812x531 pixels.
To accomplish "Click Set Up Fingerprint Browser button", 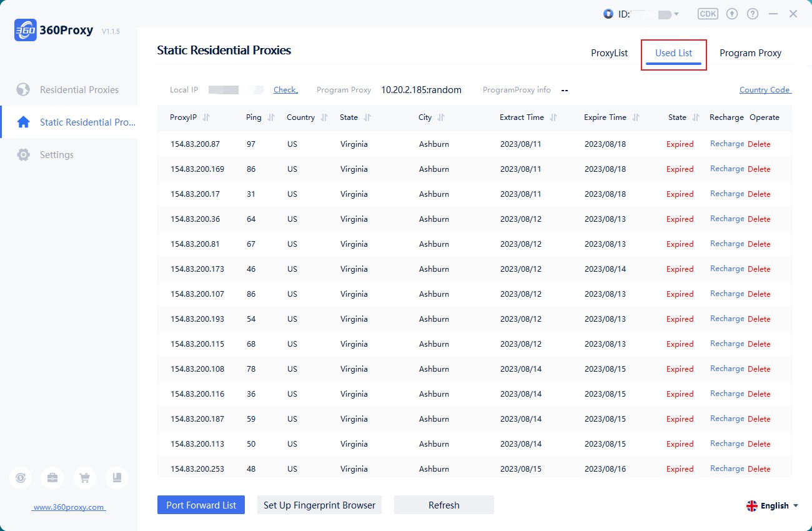I will (319, 505).
